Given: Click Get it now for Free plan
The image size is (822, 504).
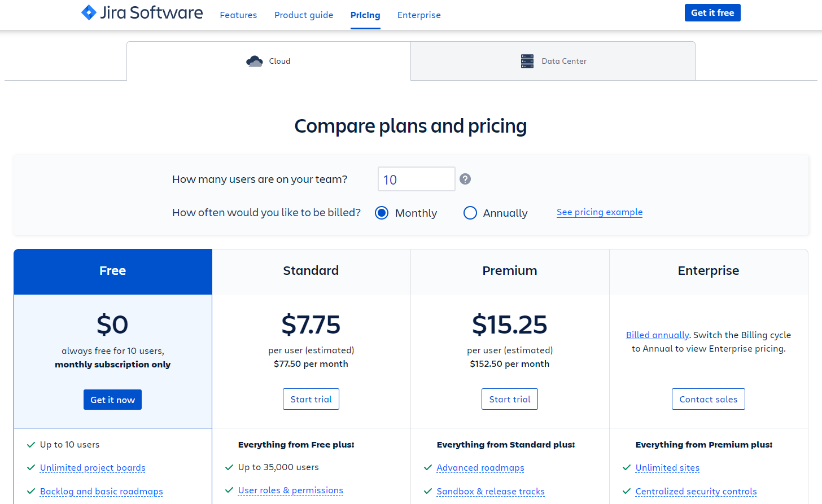Looking at the screenshot, I should (x=112, y=400).
